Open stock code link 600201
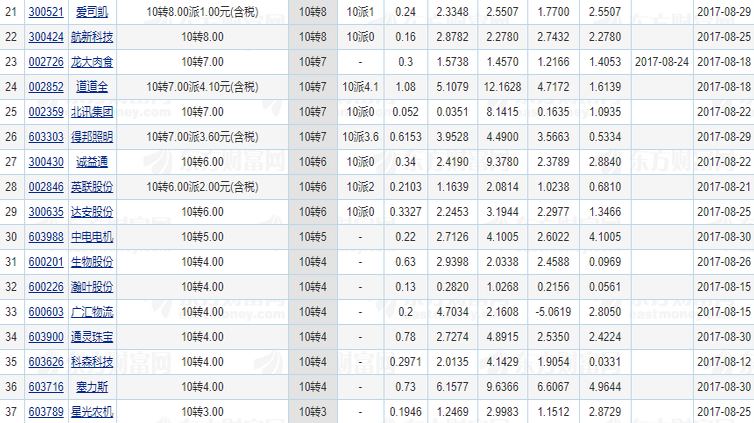The width and height of the screenshot is (754, 423). pos(46,262)
